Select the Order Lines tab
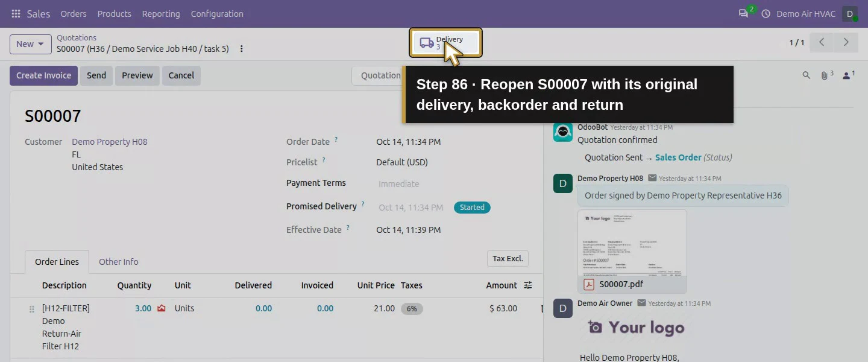 [57, 262]
